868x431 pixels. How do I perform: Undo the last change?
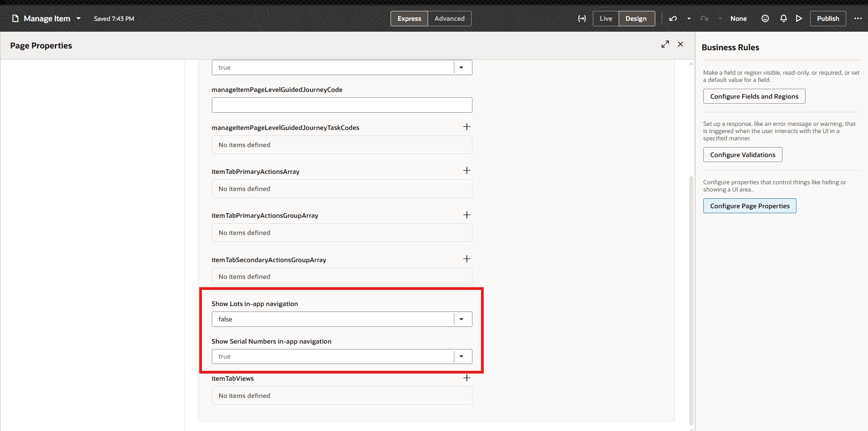pyautogui.click(x=673, y=19)
